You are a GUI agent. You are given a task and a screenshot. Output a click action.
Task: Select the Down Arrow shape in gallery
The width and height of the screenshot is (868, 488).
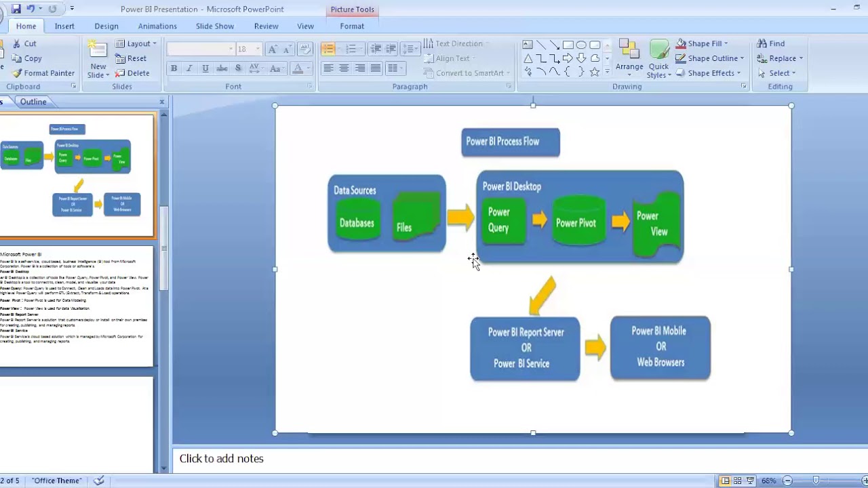pos(581,58)
